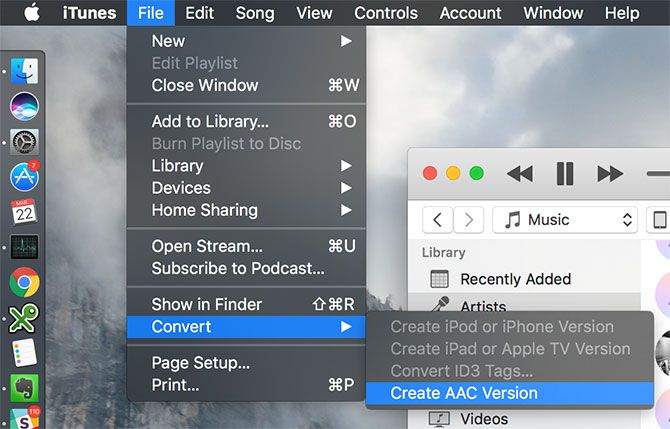This screenshot has width=670, height=429.
Task: Choose Print… menu item
Action: click(246, 385)
